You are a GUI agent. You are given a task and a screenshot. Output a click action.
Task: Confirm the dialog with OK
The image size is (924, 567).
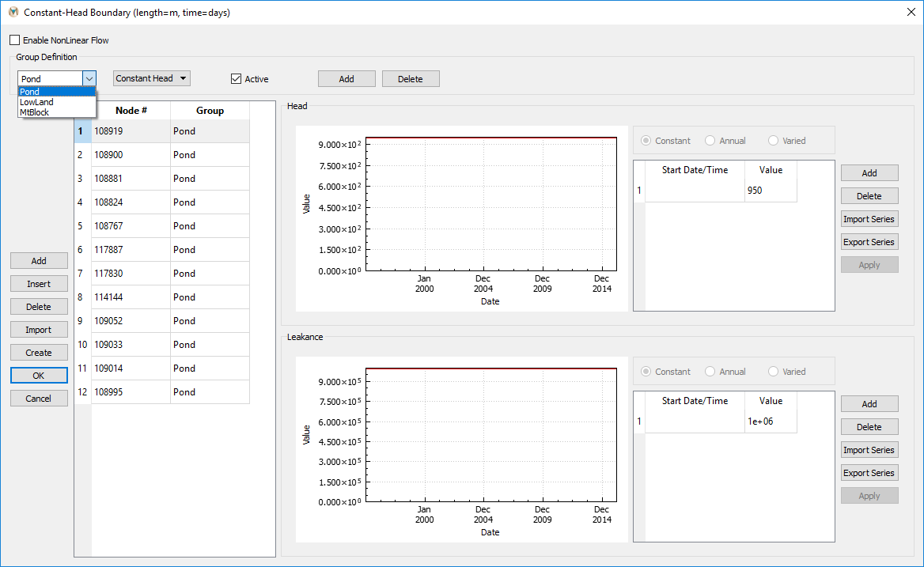[39, 376]
